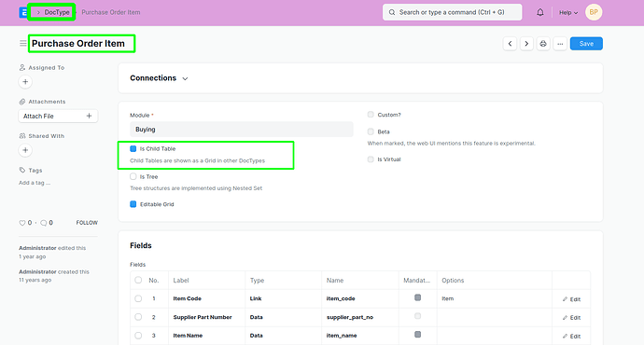The height and width of the screenshot is (345, 644).
Task: Share with a user via plus icon
Action: click(x=25, y=150)
